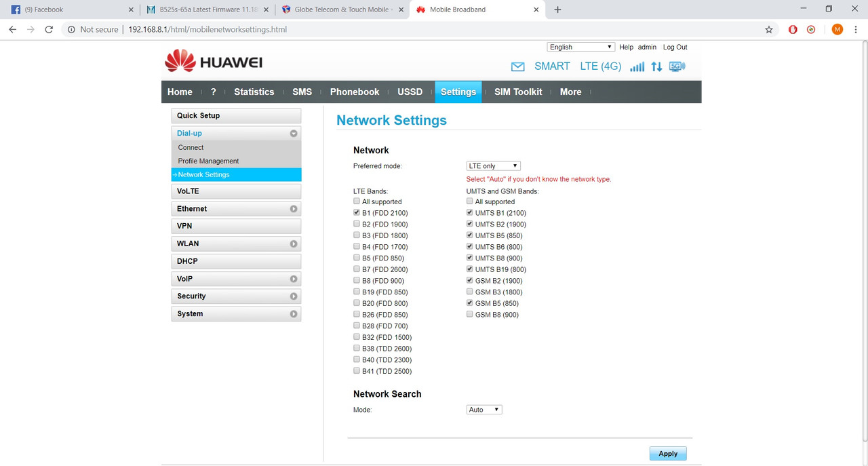Open the Preferred mode LTE only dropdown
Viewport: 868px width, 466px height.
(494, 166)
